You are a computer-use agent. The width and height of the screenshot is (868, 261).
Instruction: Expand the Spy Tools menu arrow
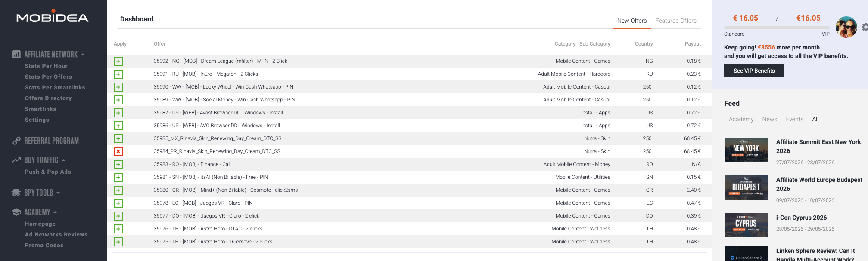(58, 193)
